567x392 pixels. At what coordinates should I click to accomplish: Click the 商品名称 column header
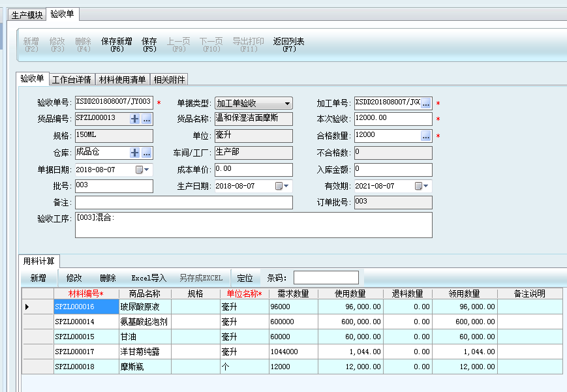click(145, 294)
